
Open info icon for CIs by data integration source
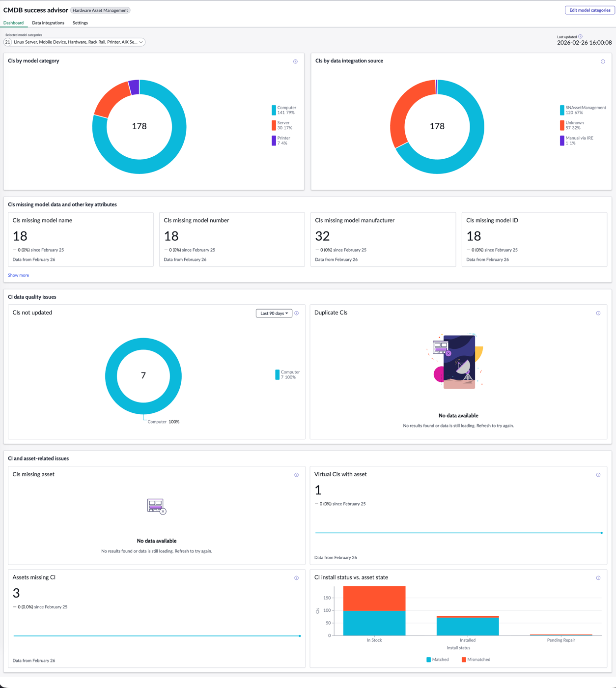[x=603, y=61]
